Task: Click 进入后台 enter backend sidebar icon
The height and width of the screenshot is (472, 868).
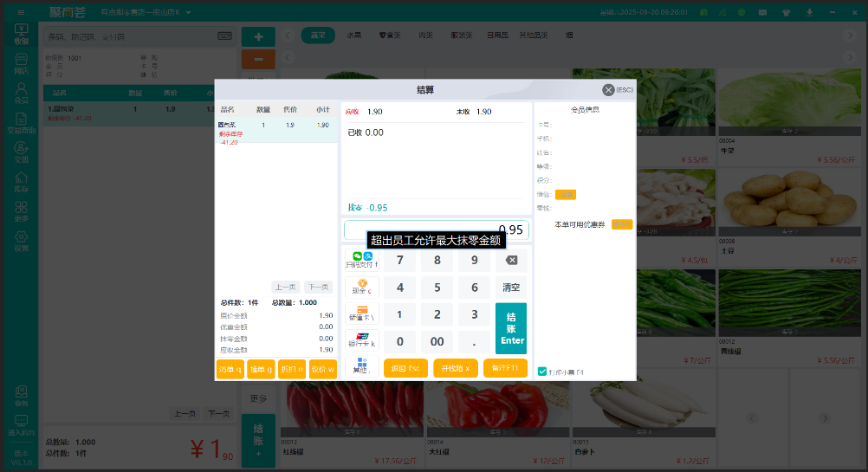Action: pos(21,425)
